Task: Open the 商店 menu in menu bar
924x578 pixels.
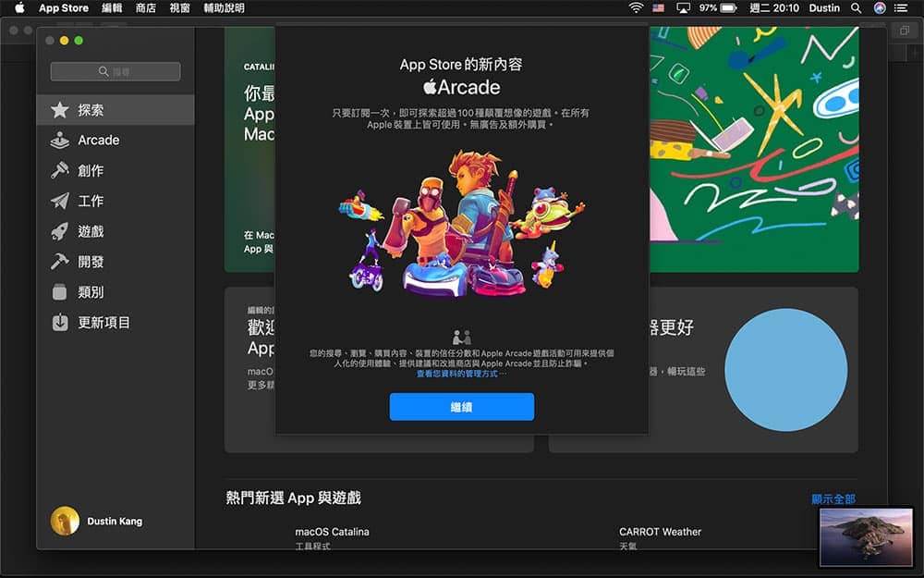Action: [x=146, y=7]
